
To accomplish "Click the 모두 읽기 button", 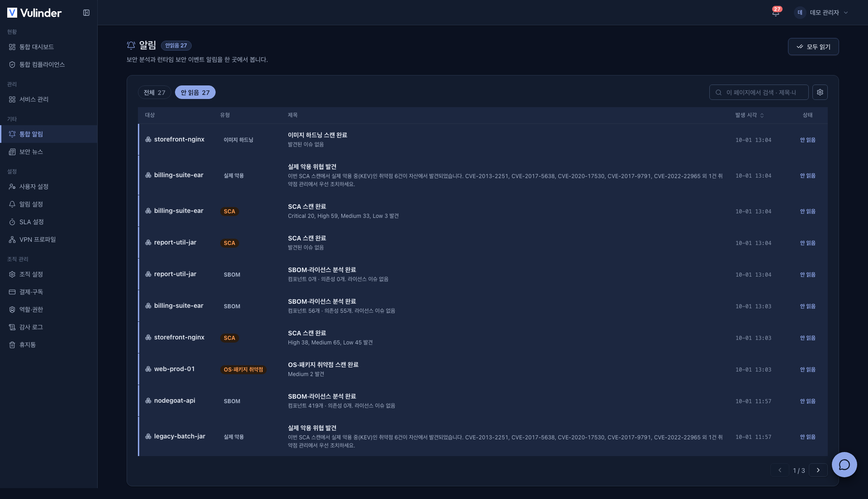I will click(813, 47).
